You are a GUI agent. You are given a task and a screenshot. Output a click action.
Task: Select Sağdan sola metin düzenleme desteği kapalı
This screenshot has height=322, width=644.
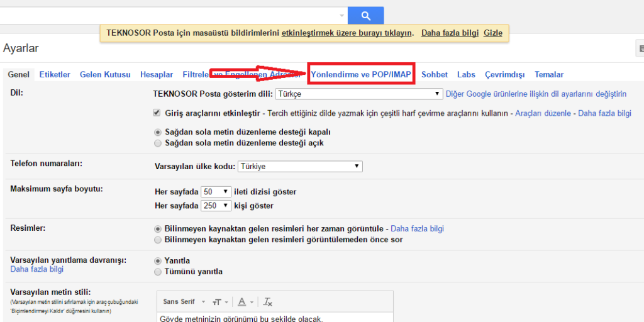tap(157, 133)
